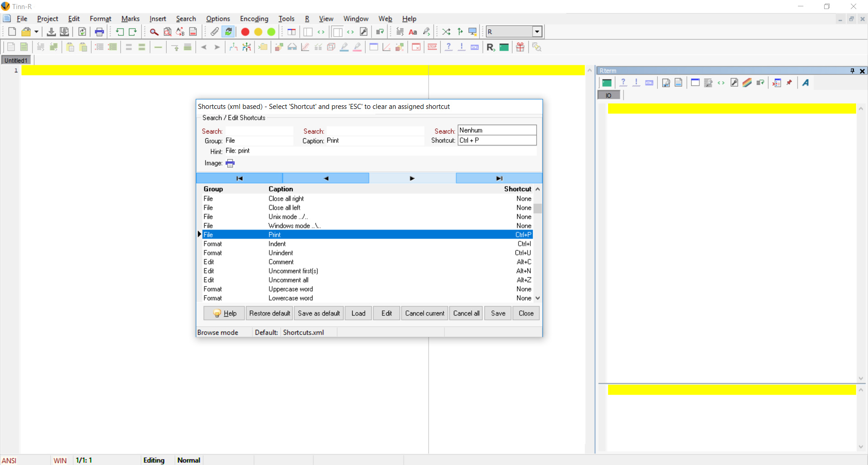
Task: Open the R menu
Action: pyautogui.click(x=307, y=19)
